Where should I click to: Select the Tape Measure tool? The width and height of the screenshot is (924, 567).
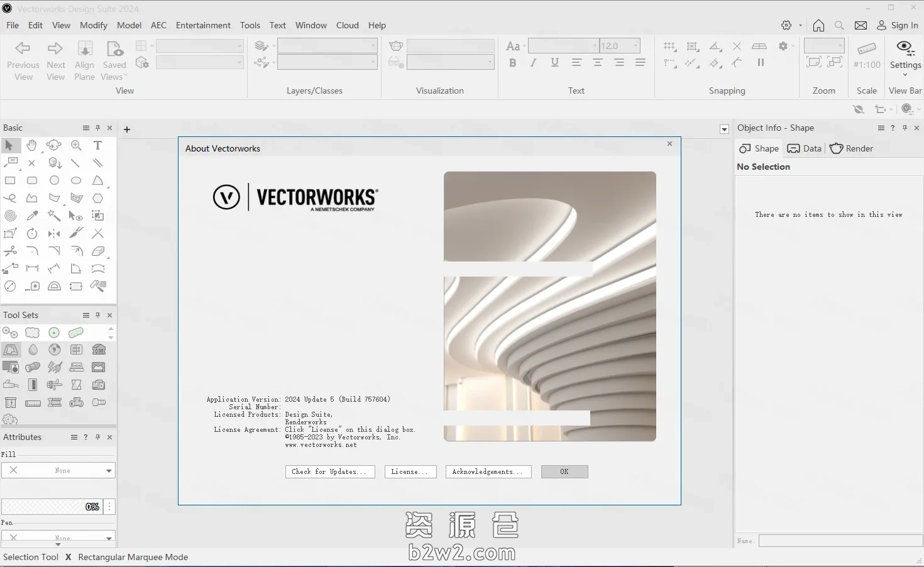click(32, 286)
